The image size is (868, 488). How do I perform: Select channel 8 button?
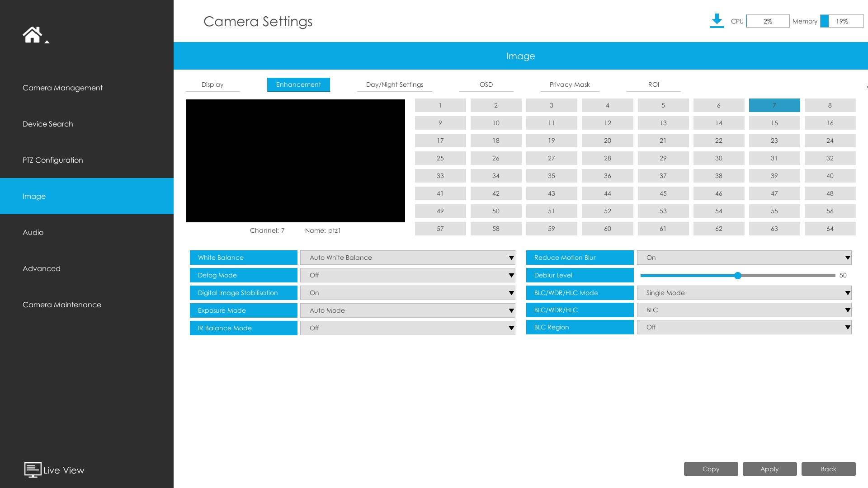[830, 105]
